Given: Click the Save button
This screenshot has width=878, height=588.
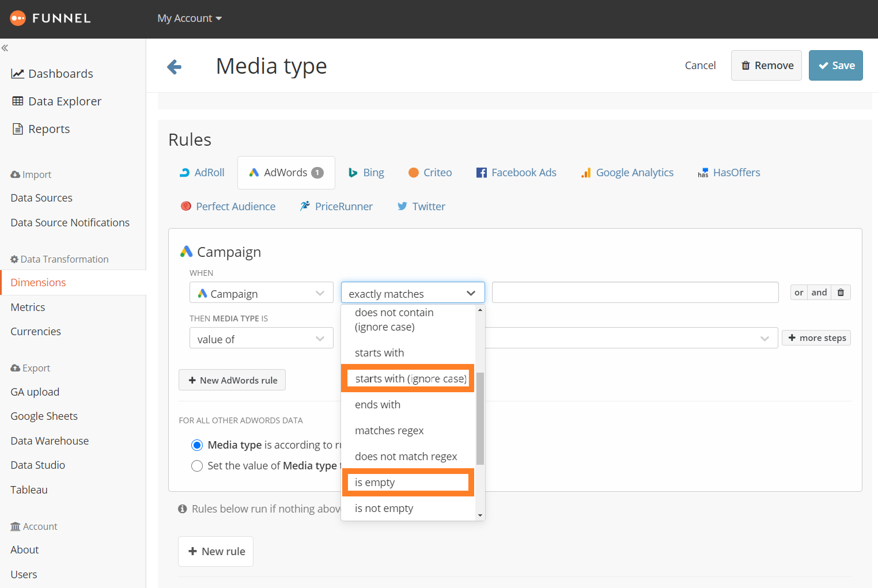Looking at the screenshot, I should pyautogui.click(x=836, y=66).
